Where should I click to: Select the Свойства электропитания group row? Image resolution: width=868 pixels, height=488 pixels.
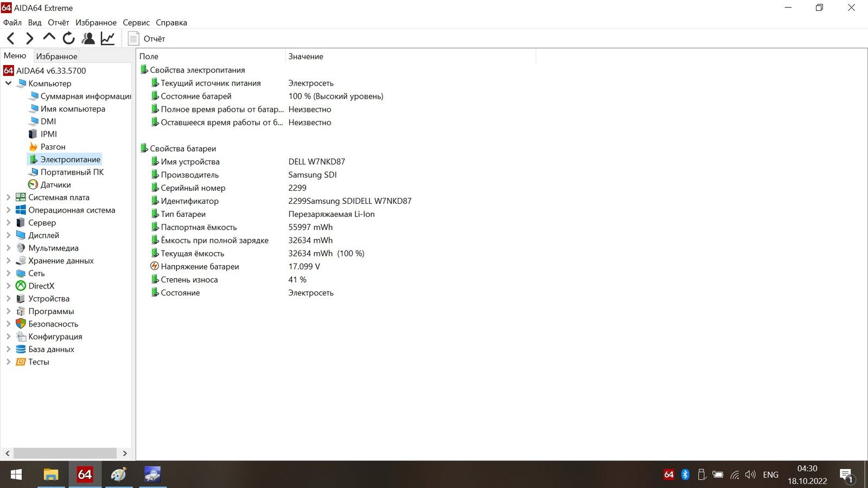click(193, 70)
